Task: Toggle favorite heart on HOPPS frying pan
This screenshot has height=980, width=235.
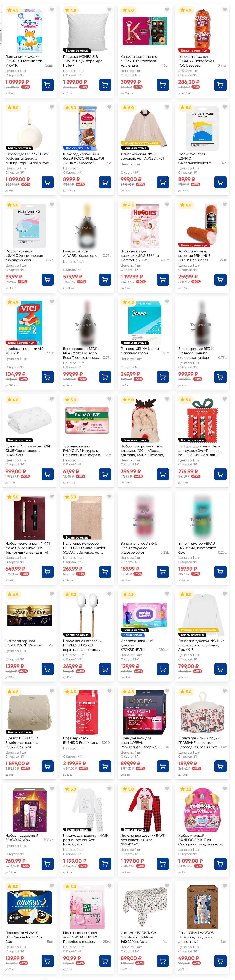Action: 52,107
